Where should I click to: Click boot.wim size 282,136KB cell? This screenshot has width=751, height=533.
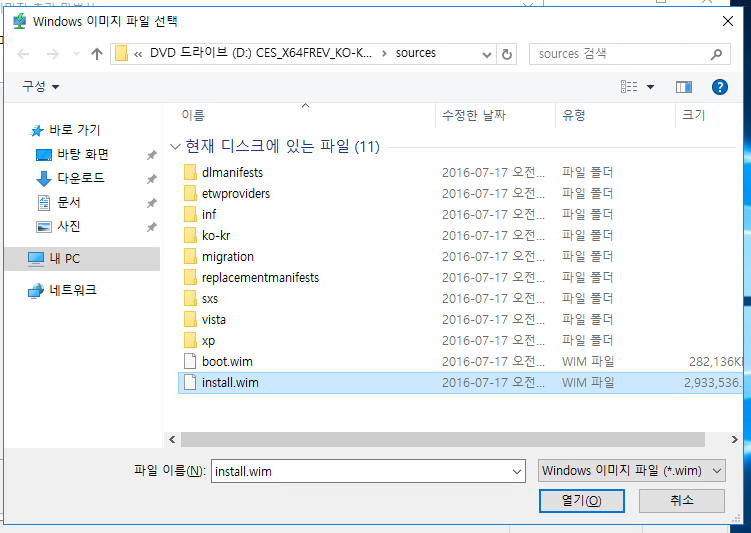[x=716, y=362]
